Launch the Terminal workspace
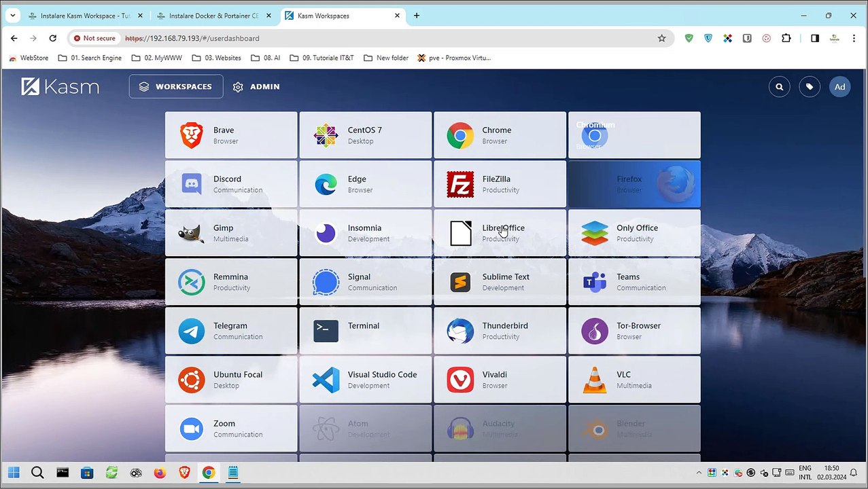The height and width of the screenshot is (489, 868). pos(366,331)
